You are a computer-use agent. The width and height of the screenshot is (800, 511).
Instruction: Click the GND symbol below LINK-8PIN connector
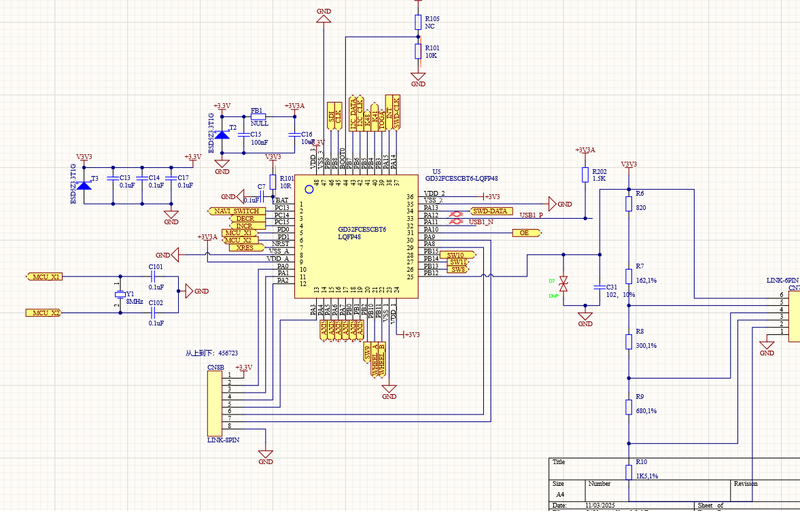click(x=265, y=456)
